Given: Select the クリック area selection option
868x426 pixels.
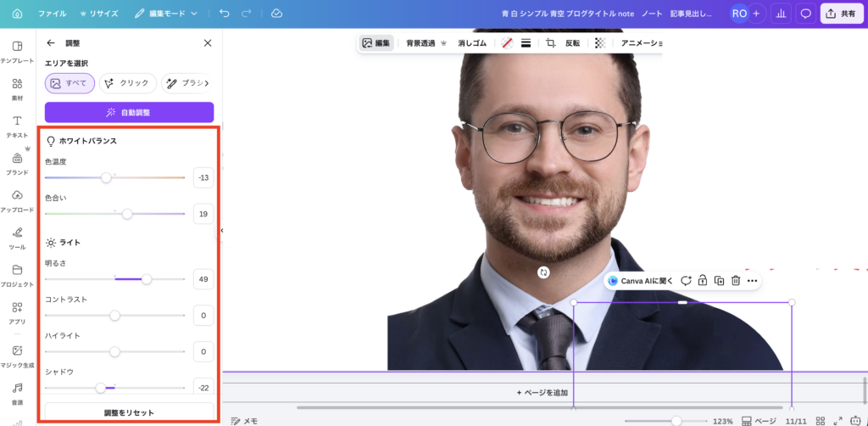Looking at the screenshot, I should (x=127, y=83).
